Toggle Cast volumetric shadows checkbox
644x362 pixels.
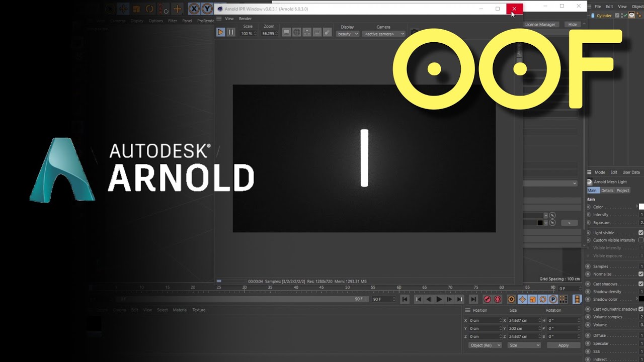(641, 309)
